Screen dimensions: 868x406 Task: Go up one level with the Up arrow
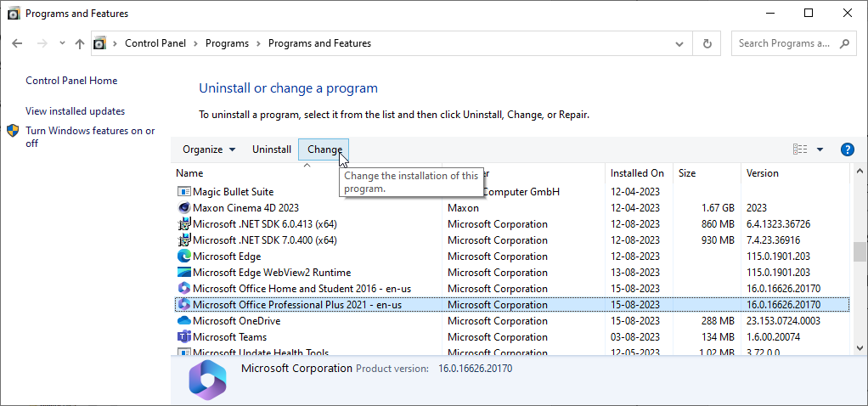point(80,43)
